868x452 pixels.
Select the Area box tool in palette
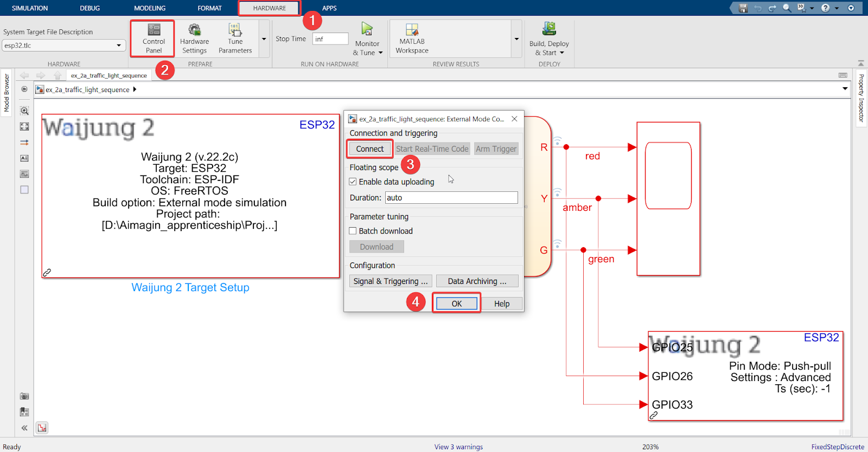click(x=24, y=190)
